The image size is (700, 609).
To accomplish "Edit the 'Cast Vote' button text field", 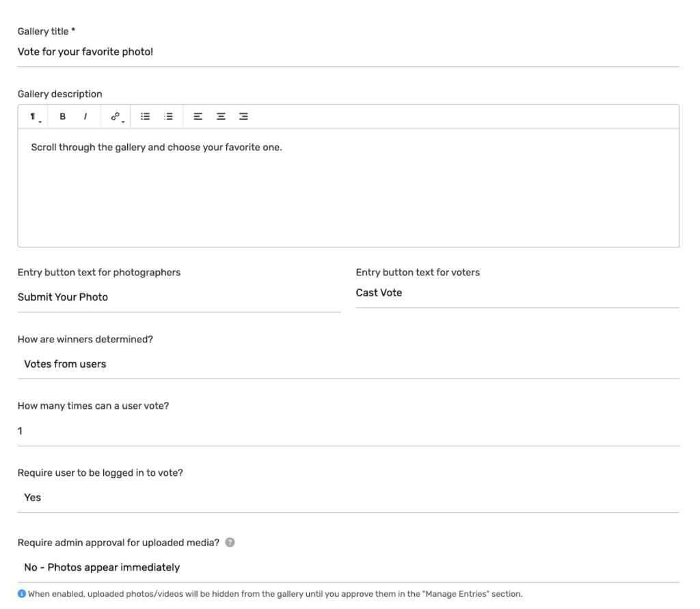I will coord(517,293).
